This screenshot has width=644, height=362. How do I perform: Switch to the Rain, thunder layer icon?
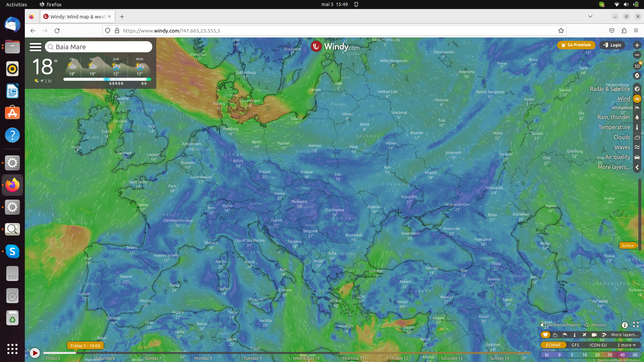(x=637, y=117)
